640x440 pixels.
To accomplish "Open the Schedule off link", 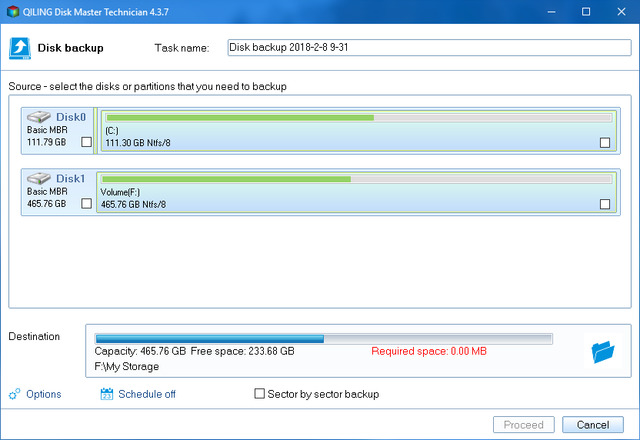I will 146,394.
